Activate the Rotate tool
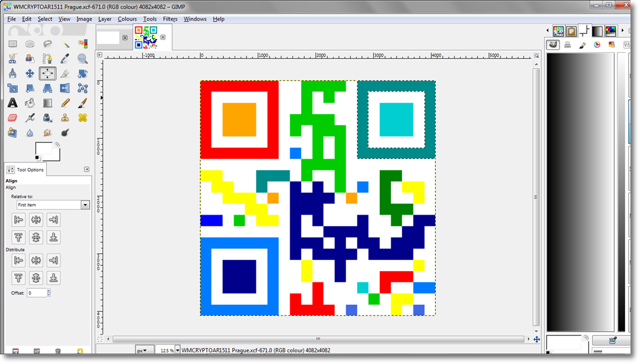The width and height of the screenshot is (640, 364). (82, 73)
